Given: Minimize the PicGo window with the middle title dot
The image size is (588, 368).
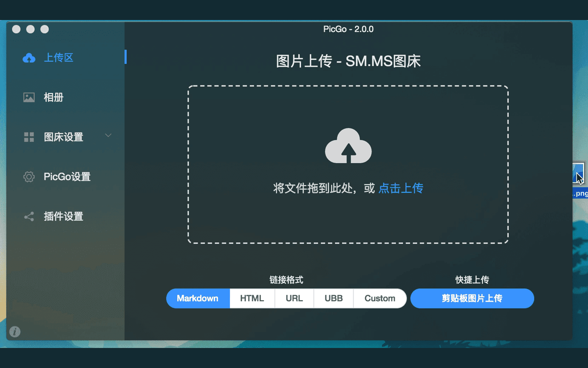Looking at the screenshot, I should coord(30,29).
